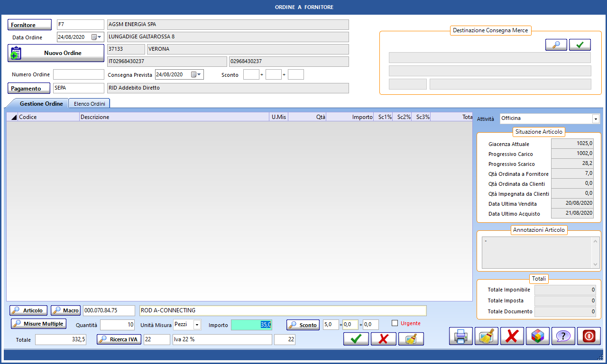Open the Data Ordine calendar dropdown

[97, 37]
